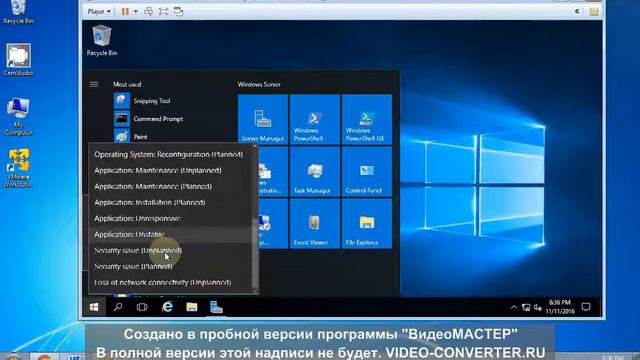The image size is (640, 360).
Task: Launch the Windows PowerShell ISE tile
Action: pyautogui.click(x=367, y=120)
